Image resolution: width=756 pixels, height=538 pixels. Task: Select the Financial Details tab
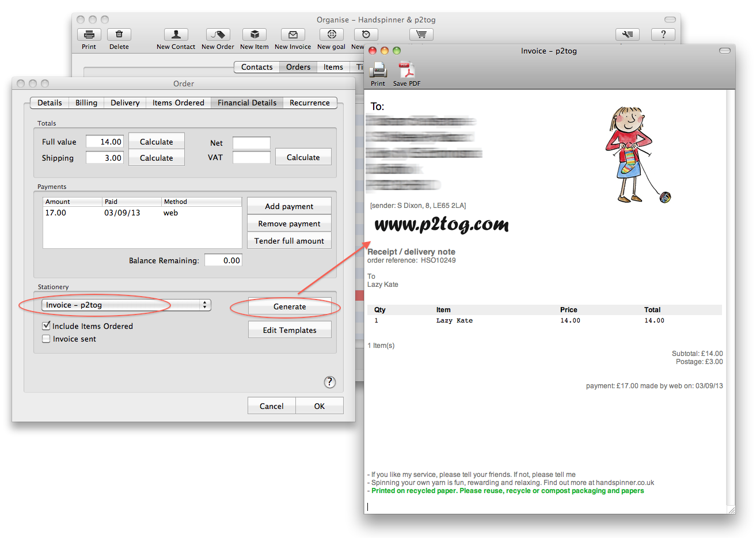click(247, 103)
